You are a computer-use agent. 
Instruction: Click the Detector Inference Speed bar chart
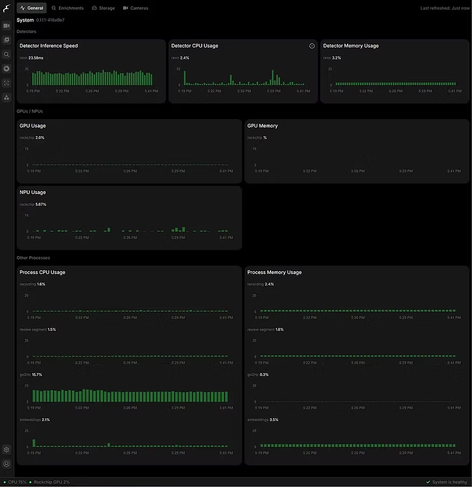coord(92,78)
